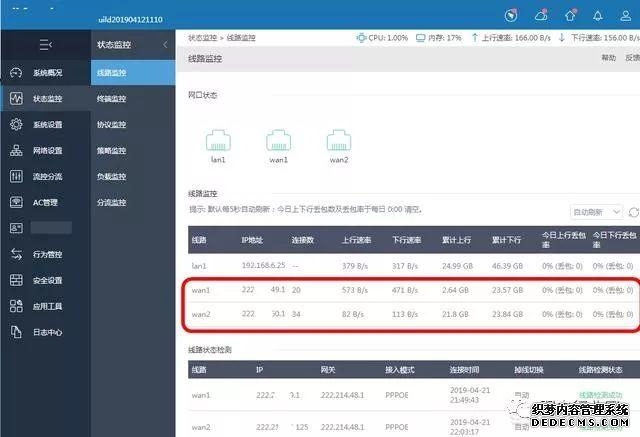This screenshot has width=640, height=437.
Task: Click the 573 B/s upload cell
Action: tap(355, 290)
